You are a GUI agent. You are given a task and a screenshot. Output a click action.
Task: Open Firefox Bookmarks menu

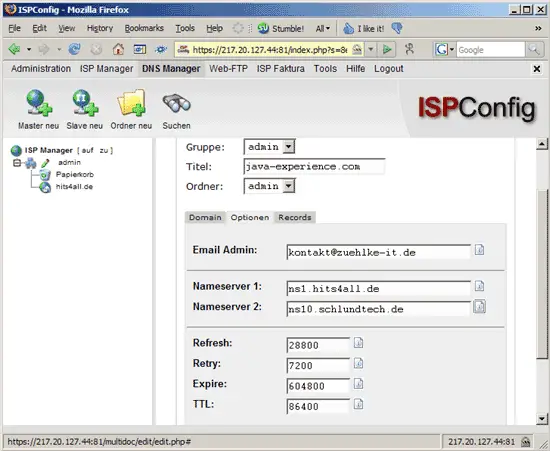tap(144, 28)
